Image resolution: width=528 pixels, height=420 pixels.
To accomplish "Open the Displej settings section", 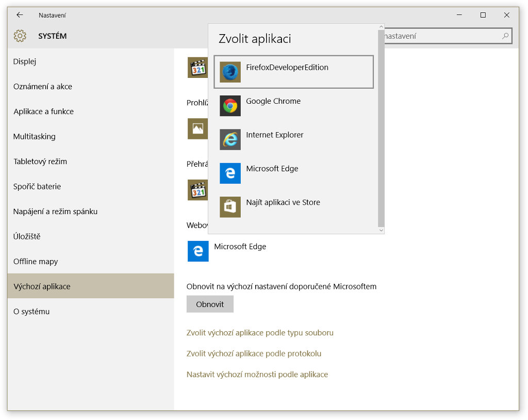I will [x=91, y=61].
